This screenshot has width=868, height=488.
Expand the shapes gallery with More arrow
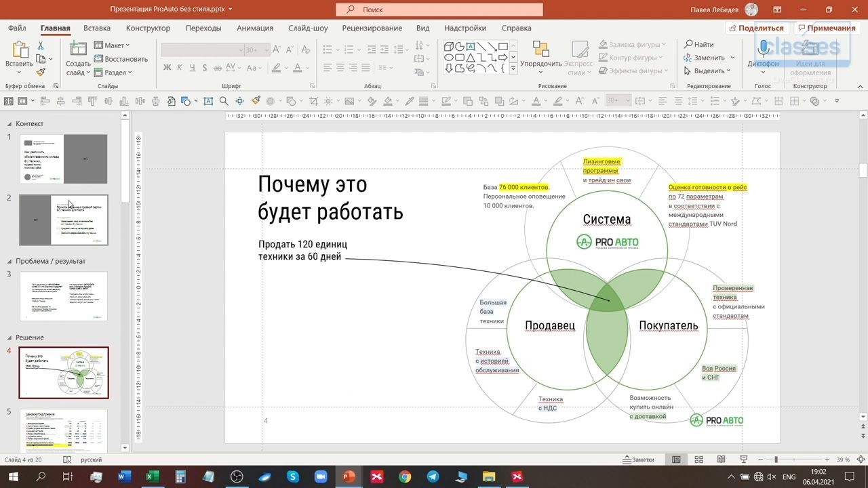(513, 68)
